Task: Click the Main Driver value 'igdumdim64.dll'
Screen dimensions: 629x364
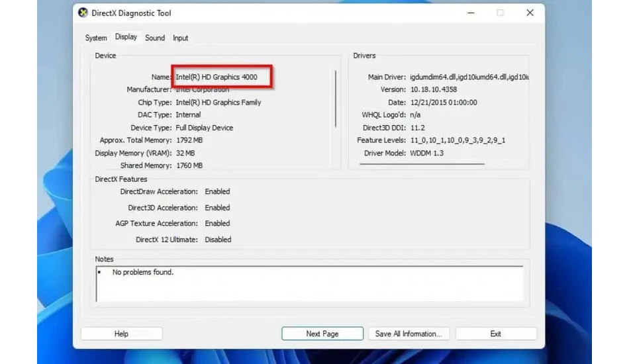Action: [433, 77]
